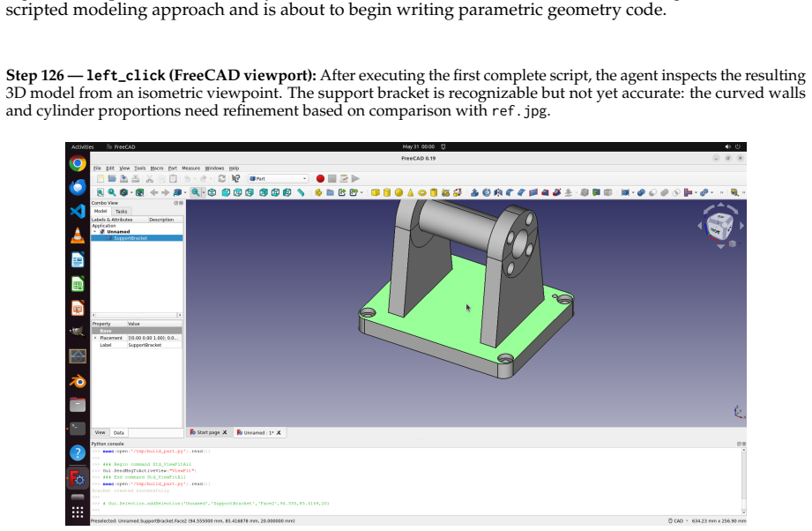
Task: Set isometric view icon
Action: click(212, 192)
